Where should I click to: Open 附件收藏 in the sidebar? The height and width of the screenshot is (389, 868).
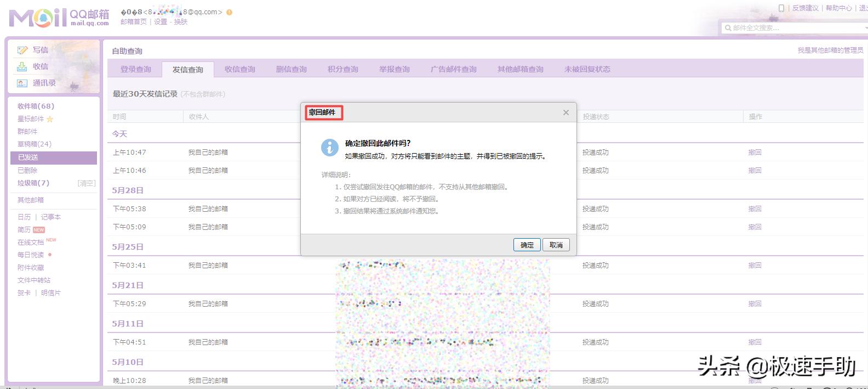tap(31, 268)
